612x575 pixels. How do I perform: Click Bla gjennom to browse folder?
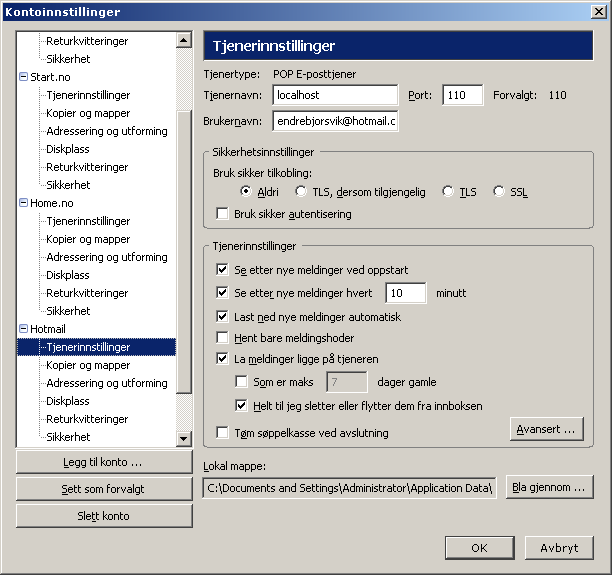click(x=549, y=487)
